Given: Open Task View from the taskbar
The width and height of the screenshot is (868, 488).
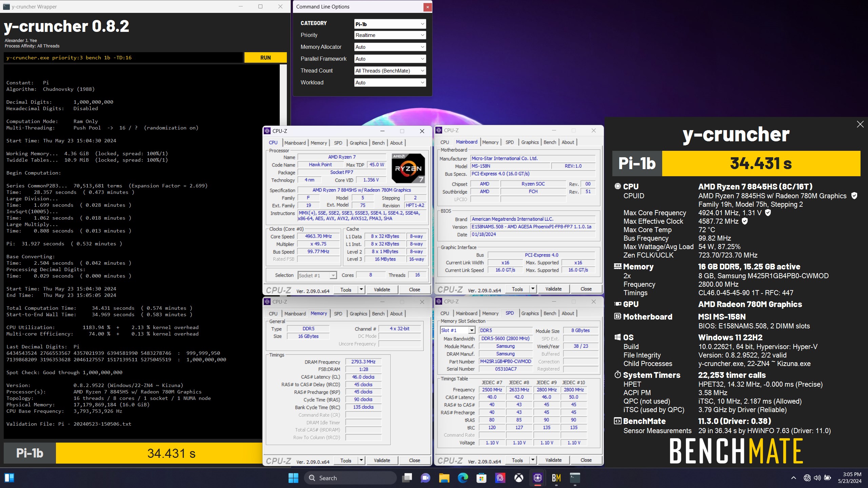Looking at the screenshot, I should tap(407, 478).
